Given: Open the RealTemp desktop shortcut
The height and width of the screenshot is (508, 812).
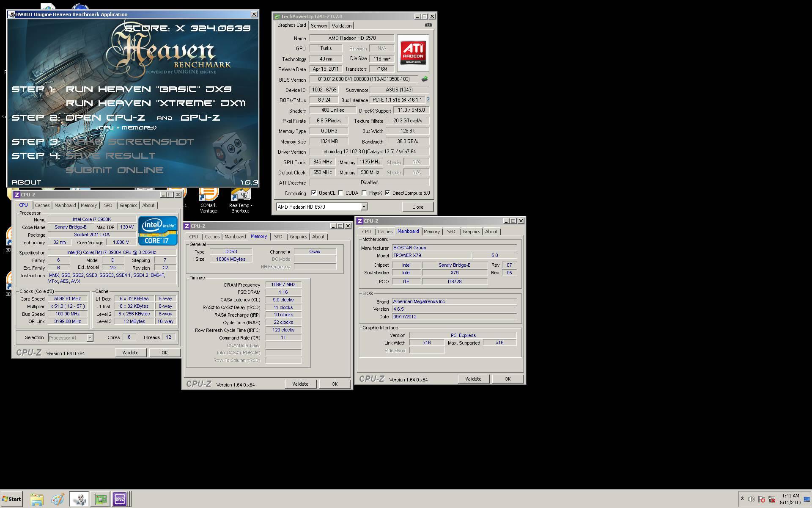Looking at the screenshot, I should (240, 200).
